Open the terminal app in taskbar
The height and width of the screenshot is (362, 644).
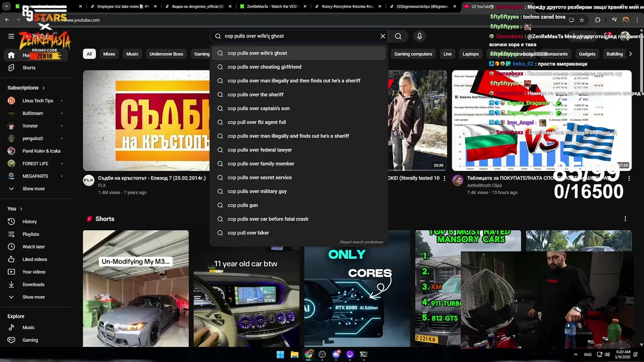[x=364, y=354]
